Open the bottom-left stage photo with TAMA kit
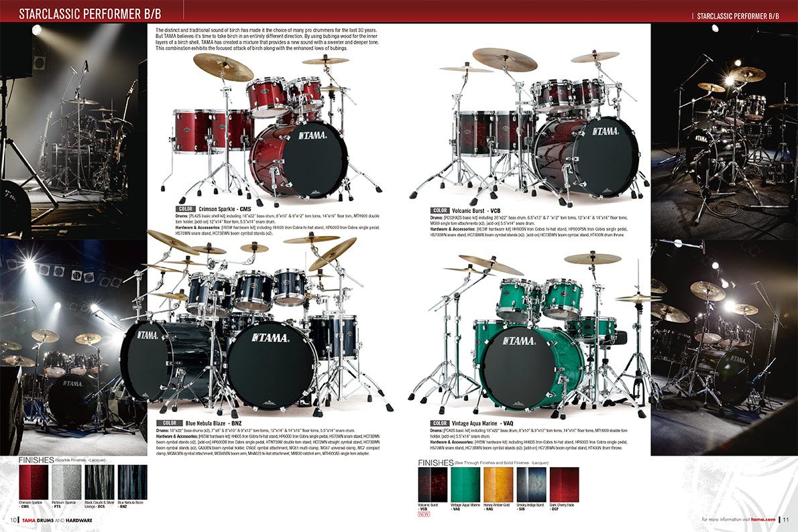The height and width of the screenshot is (532, 798). pyautogui.click(x=73, y=347)
